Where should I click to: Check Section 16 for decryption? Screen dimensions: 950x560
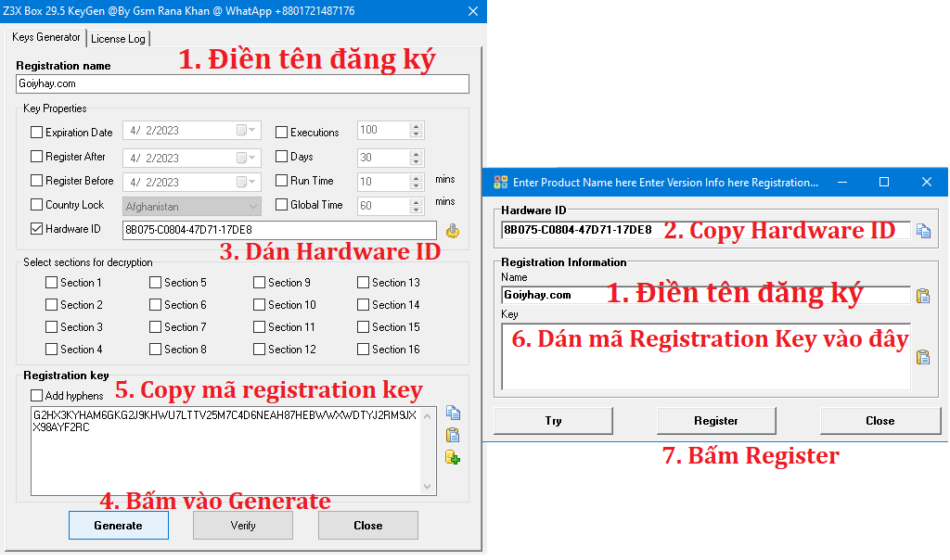pyautogui.click(x=363, y=350)
